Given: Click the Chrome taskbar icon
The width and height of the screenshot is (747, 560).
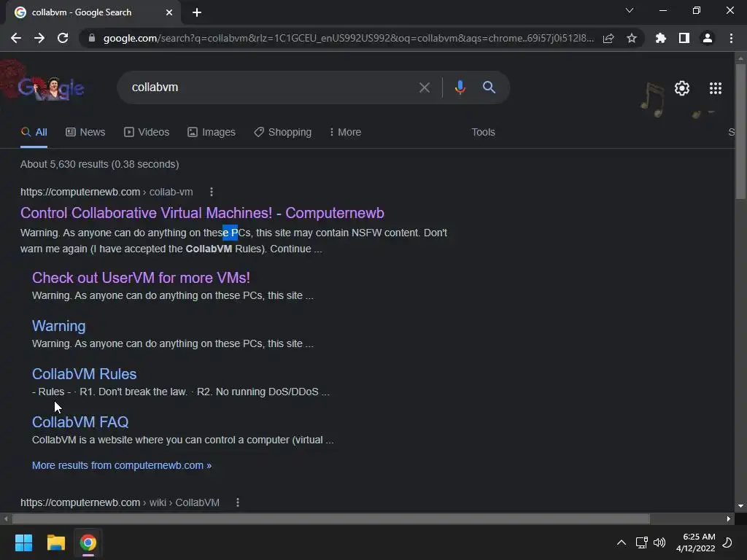Looking at the screenshot, I should (88, 542).
